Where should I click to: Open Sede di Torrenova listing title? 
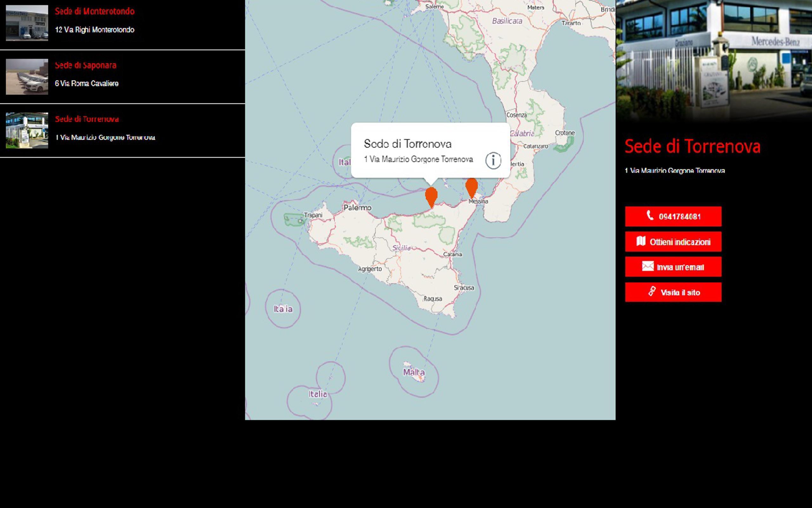(x=87, y=119)
